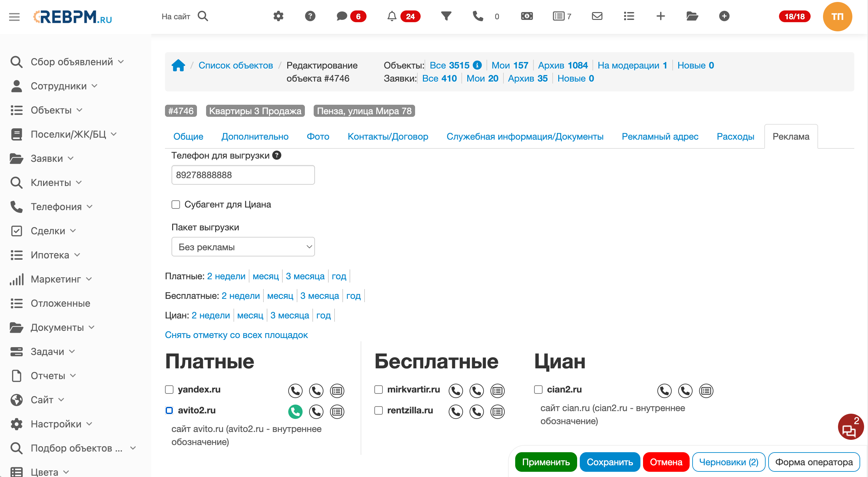Viewport: 868px width, 477px height.
Task: Switch to Фото tab
Action: click(x=318, y=136)
